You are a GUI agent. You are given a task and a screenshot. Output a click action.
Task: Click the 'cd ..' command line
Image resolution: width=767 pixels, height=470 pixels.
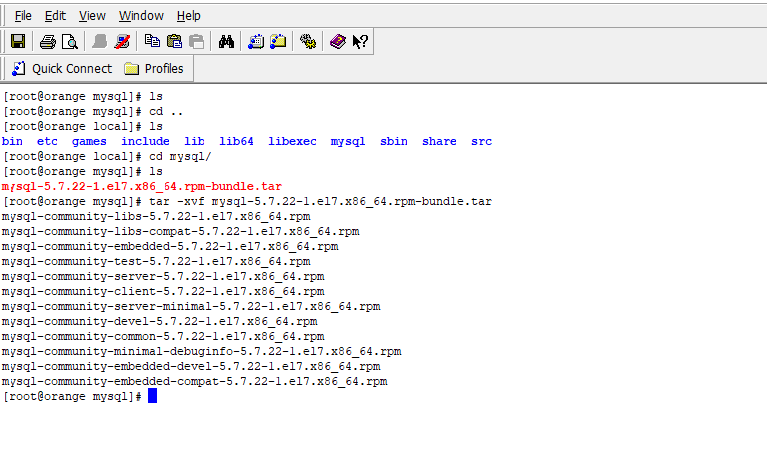click(x=93, y=112)
